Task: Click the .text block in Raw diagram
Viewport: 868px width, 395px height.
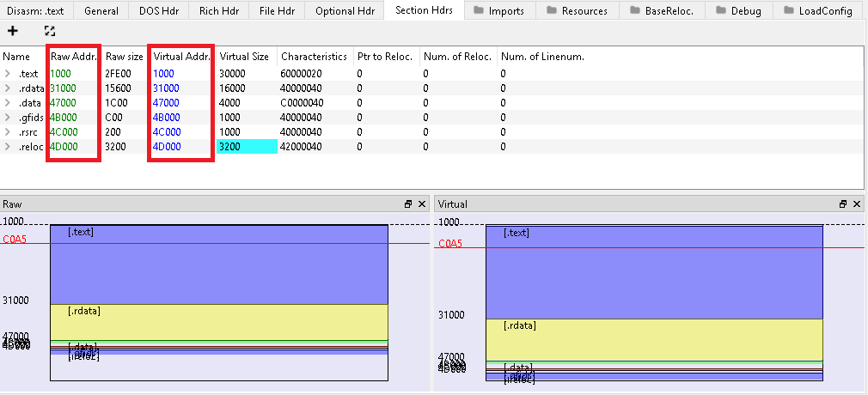Action: click(218, 264)
